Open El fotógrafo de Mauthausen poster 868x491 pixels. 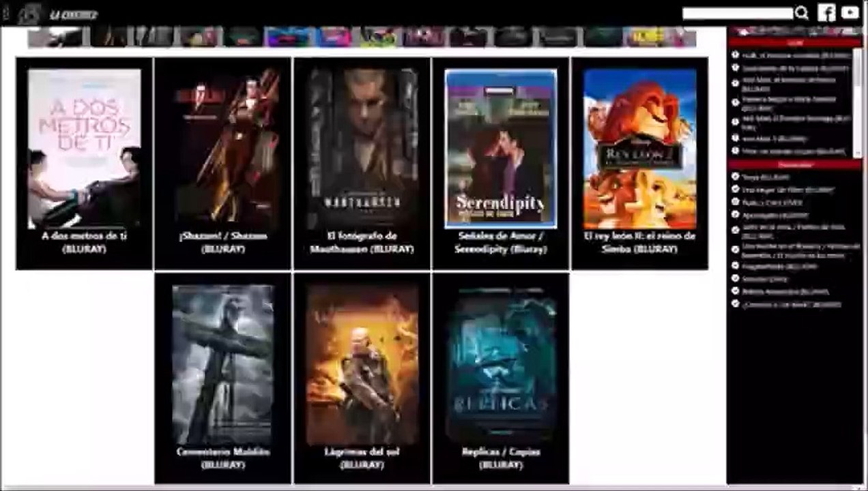click(x=362, y=149)
